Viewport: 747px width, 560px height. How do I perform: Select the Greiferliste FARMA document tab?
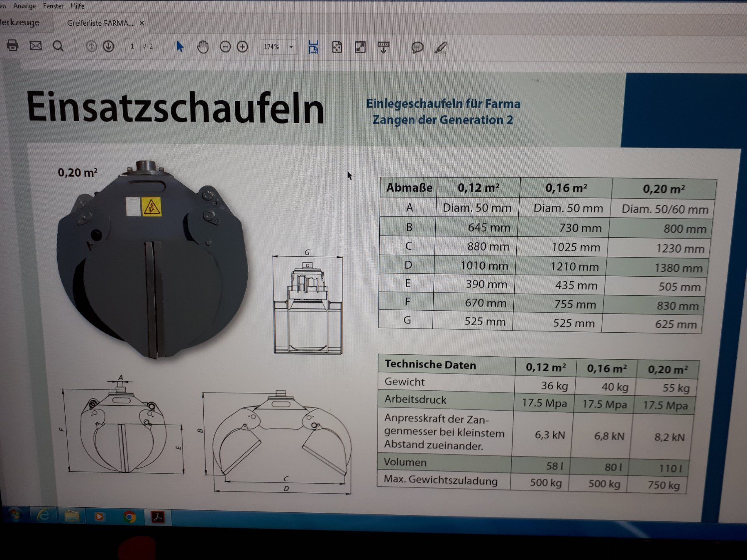coord(101,23)
